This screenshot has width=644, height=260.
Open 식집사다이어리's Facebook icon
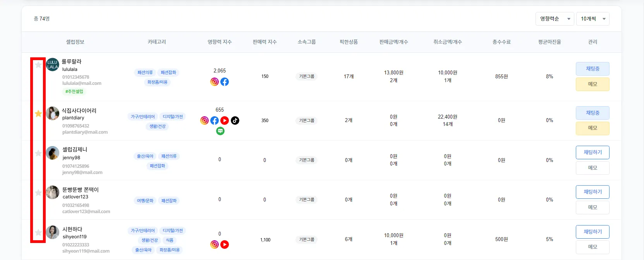pos(215,121)
